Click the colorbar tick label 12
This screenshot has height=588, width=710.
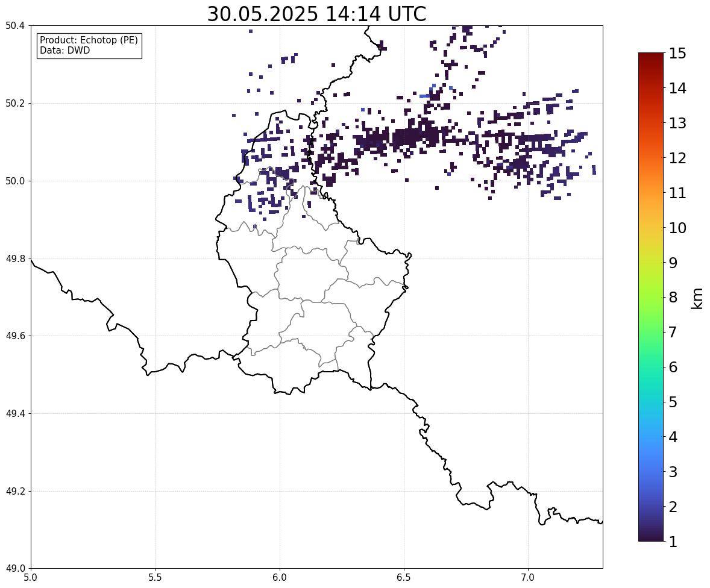[x=677, y=158]
